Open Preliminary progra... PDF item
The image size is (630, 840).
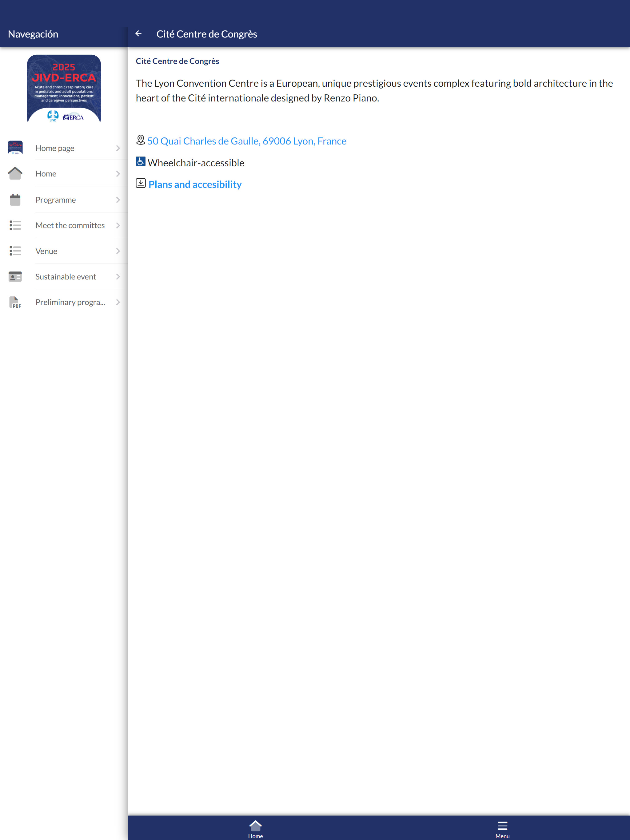(x=64, y=302)
